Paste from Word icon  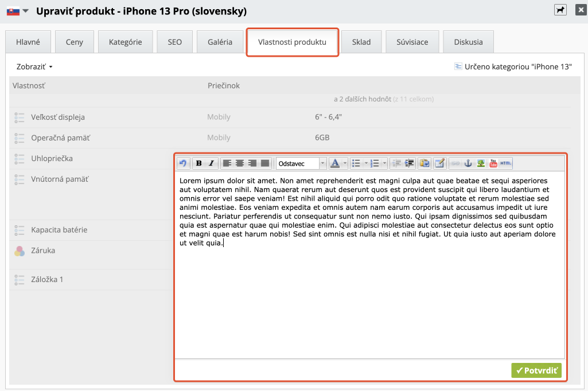point(425,163)
